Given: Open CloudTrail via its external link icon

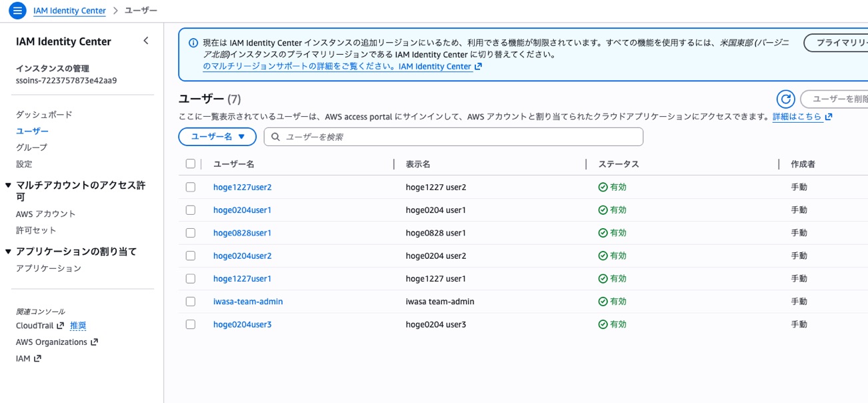Looking at the screenshot, I should [x=60, y=325].
